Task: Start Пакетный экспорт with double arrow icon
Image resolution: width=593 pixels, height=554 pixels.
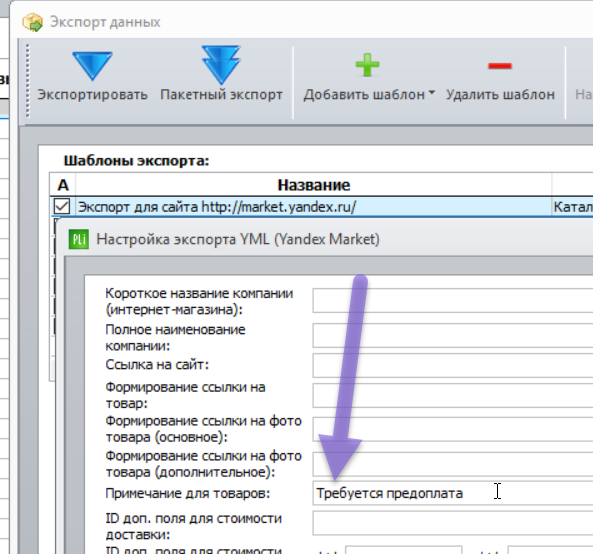Action: 221,65
